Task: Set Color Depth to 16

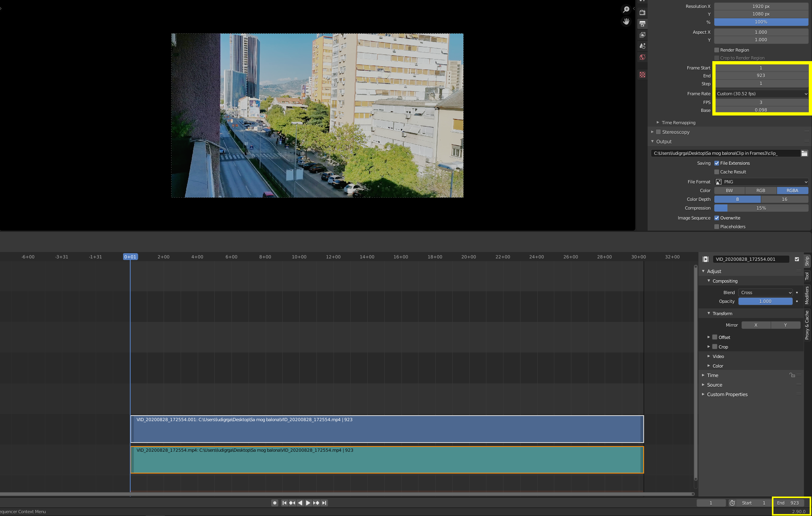Action: click(785, 199)
